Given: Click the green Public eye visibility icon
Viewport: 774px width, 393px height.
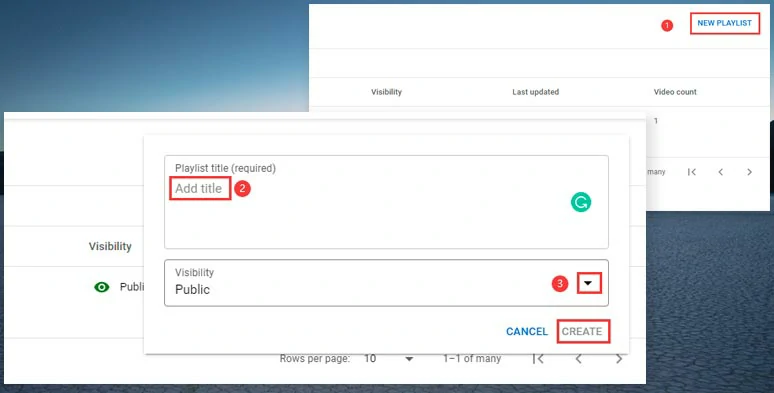Looking at the screenshot, I should [x=102, y=287].
